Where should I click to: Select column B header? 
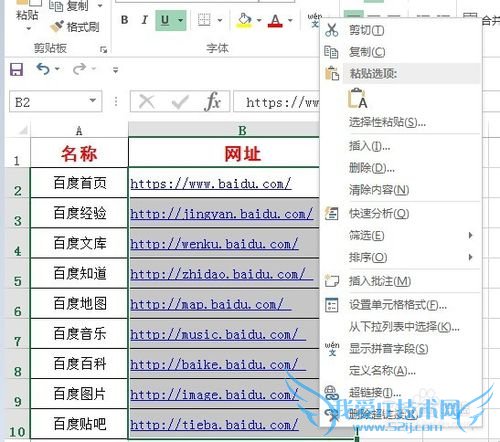[x=224, y=130]
